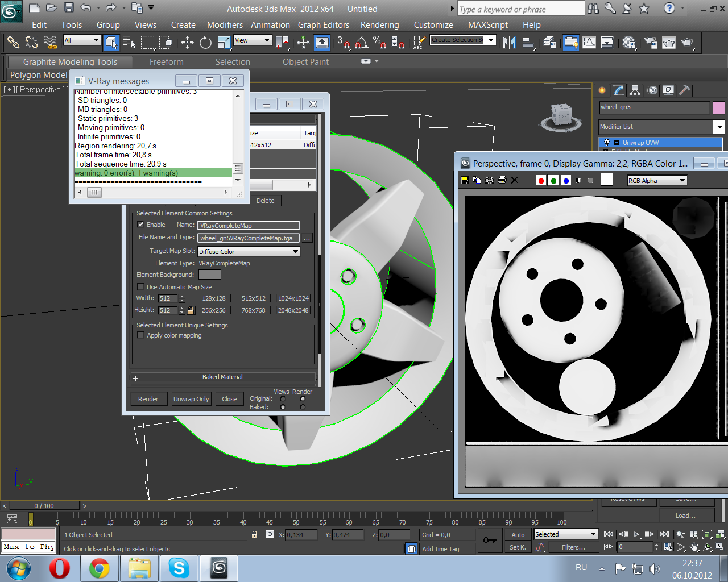This screenshot has height=582, width=728.
Task: Clear the render frame with X icon
Action: click(x=514, y=180)
